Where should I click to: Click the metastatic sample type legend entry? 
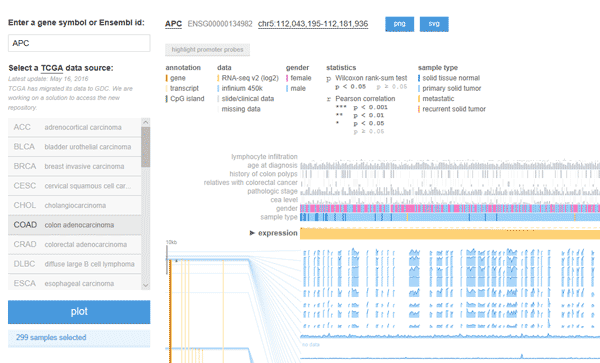(436, 99)
